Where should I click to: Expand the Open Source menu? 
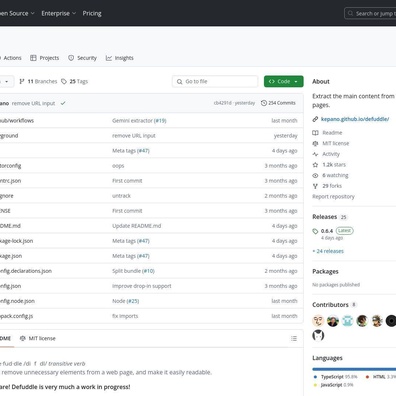click(17, 13)
